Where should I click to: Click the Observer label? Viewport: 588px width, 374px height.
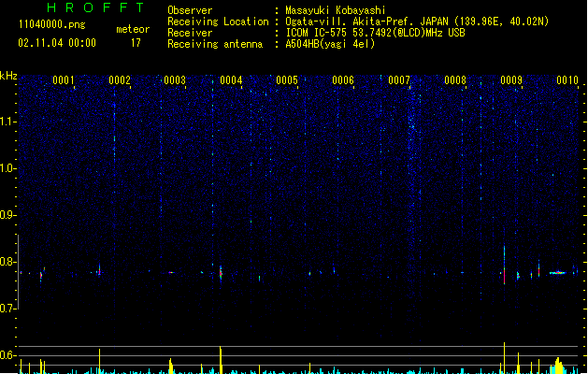click(190, 10)
